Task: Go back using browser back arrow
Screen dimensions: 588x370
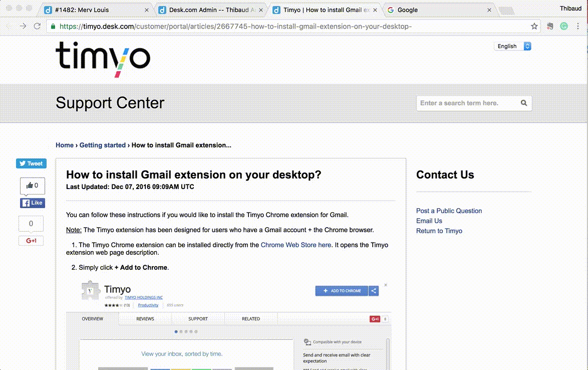Action: 9,26
